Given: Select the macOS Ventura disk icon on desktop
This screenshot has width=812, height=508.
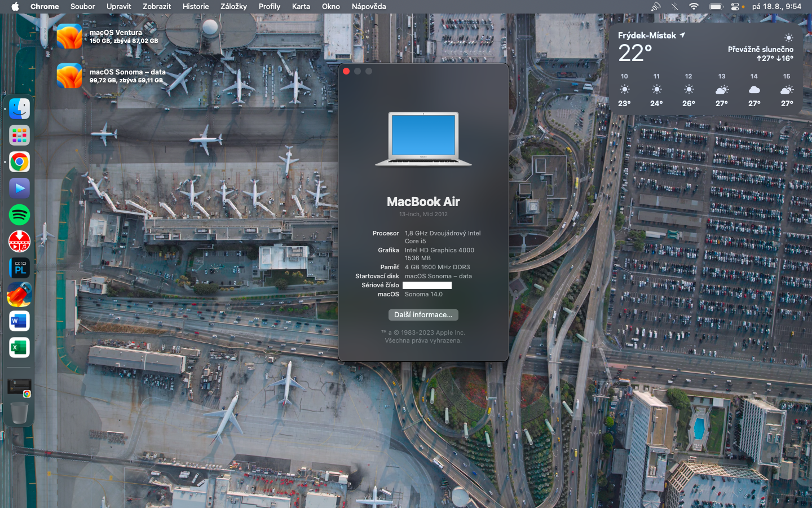Looking at the screenshot, I should click(x=69, y=37).
